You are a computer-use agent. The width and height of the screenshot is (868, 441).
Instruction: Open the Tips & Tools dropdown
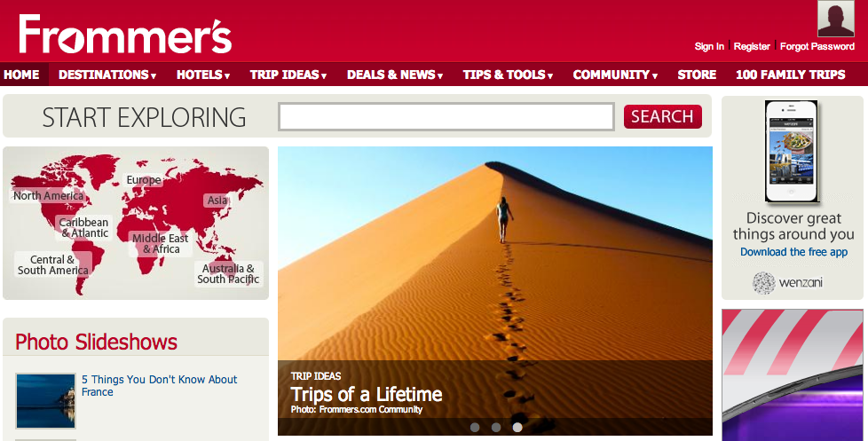(x=508, y=75)
